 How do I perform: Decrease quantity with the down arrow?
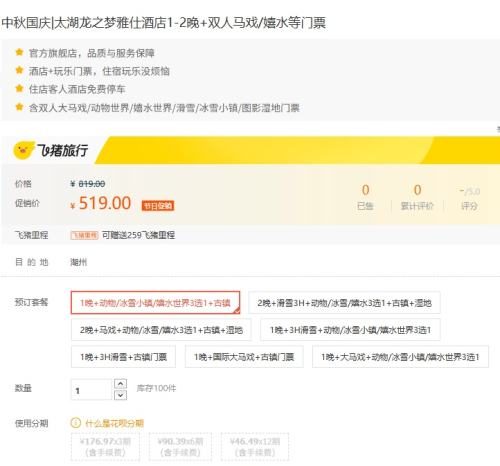(x=120, y=395)
